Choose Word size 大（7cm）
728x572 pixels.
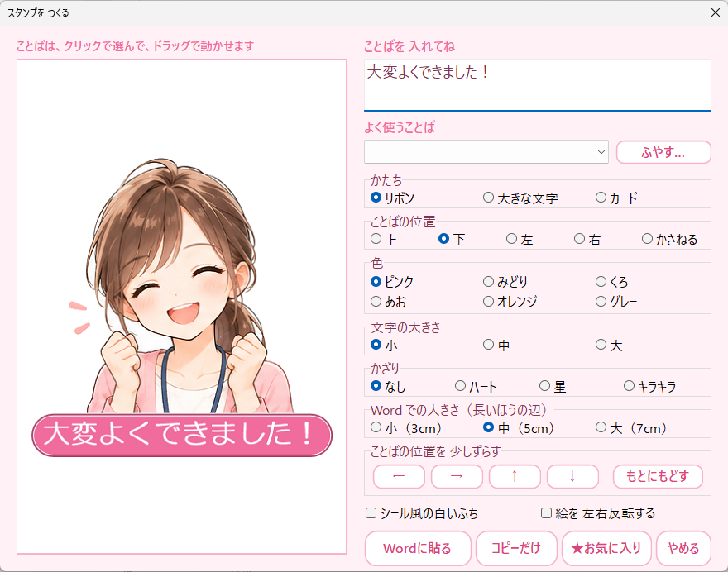(x=631, y=427)
